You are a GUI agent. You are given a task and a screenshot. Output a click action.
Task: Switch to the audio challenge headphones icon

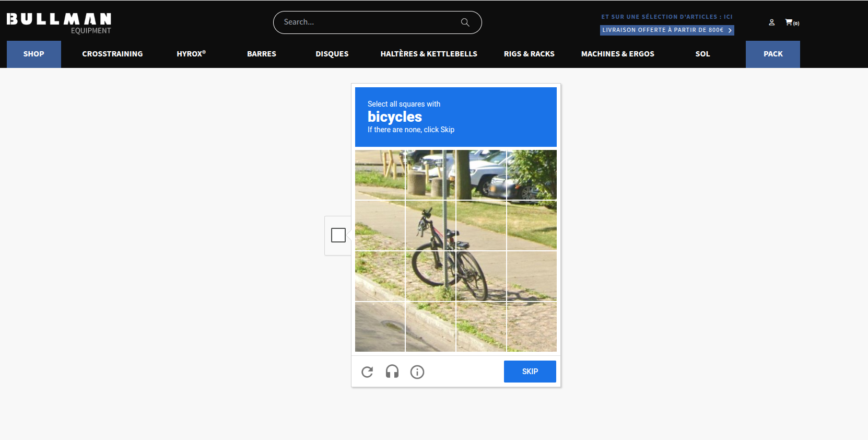pyautogui.click(x=392, y=372)
